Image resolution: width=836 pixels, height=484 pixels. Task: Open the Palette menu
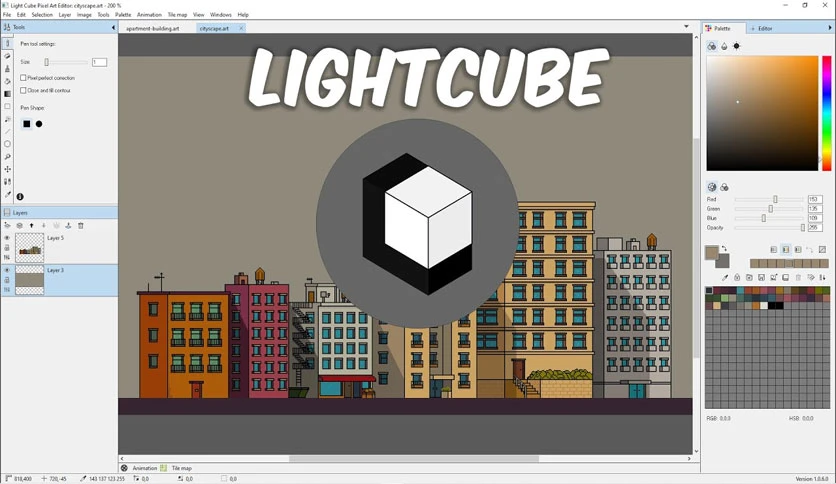[123, 15]
